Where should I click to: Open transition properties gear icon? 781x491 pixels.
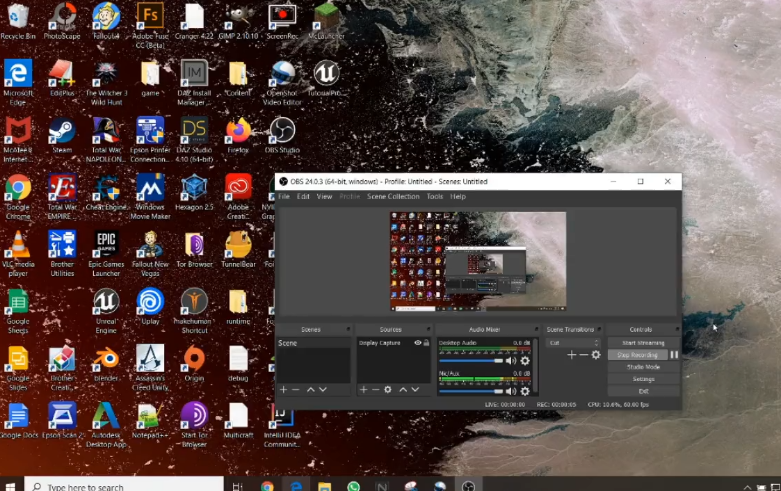point(596,355)
